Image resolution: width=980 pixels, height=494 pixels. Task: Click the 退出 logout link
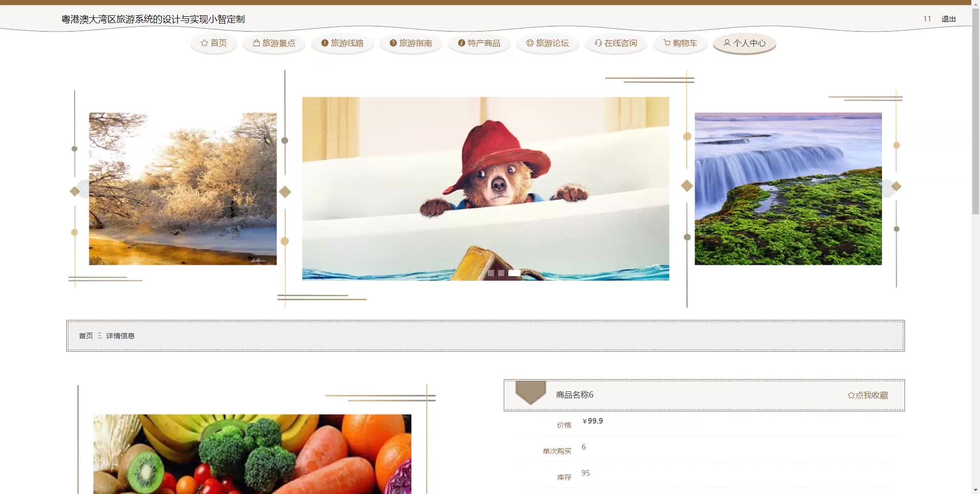pos(948,19)
